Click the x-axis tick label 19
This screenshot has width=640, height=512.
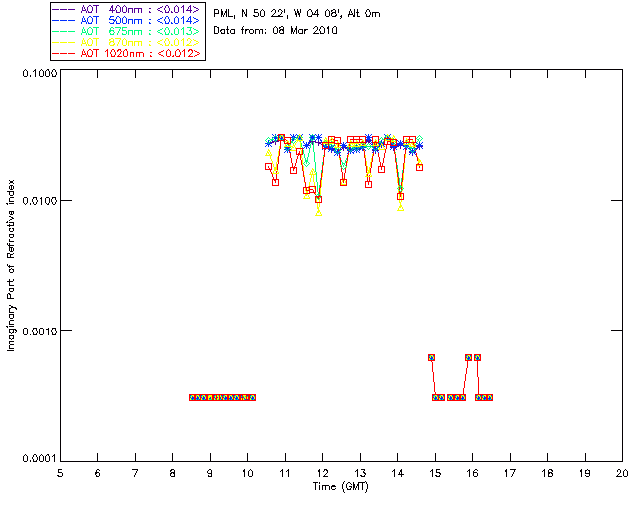point(585,473)
